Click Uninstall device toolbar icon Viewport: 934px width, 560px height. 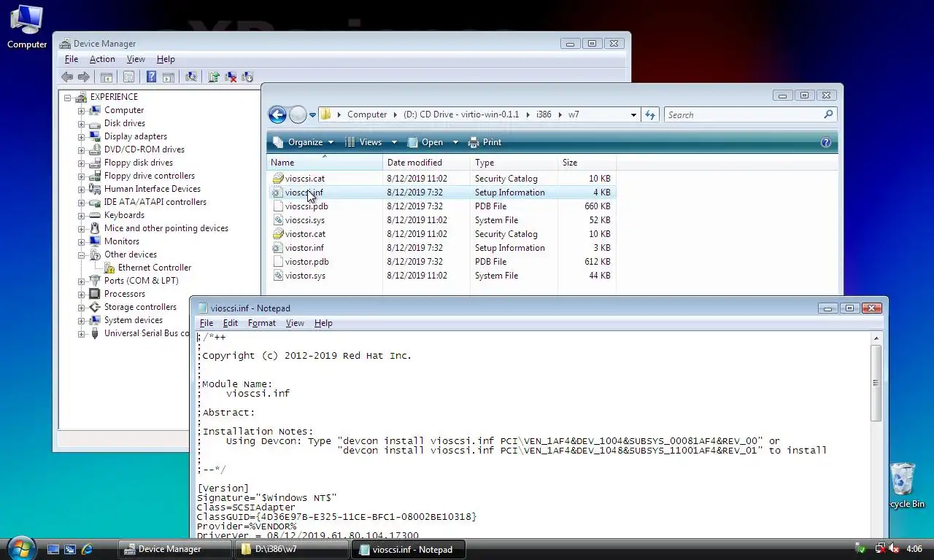pyautogui.click(x=231, y=77)
